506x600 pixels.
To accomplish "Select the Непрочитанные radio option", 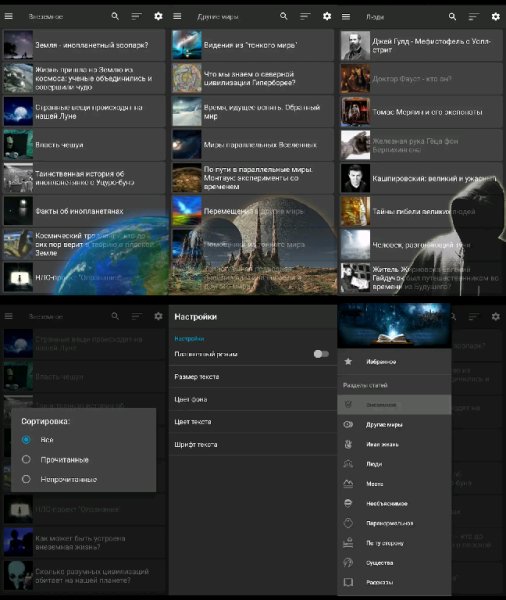I will coord(26,479).
